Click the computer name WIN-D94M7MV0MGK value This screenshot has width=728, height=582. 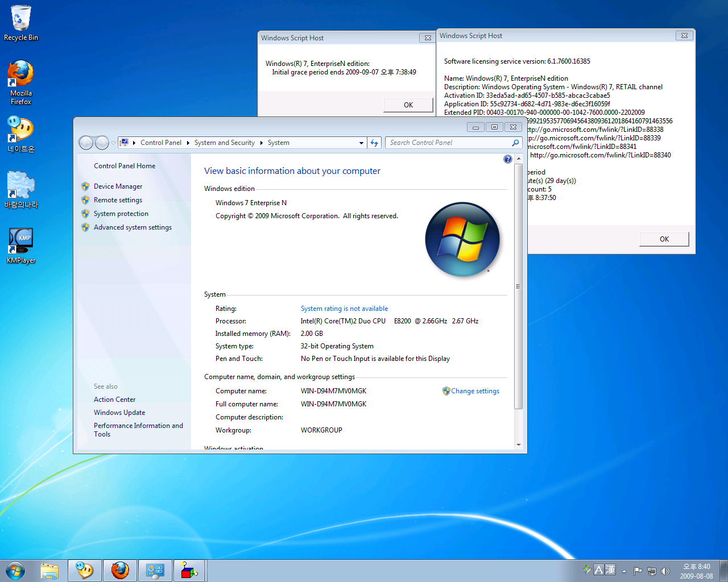coord(333,391)
